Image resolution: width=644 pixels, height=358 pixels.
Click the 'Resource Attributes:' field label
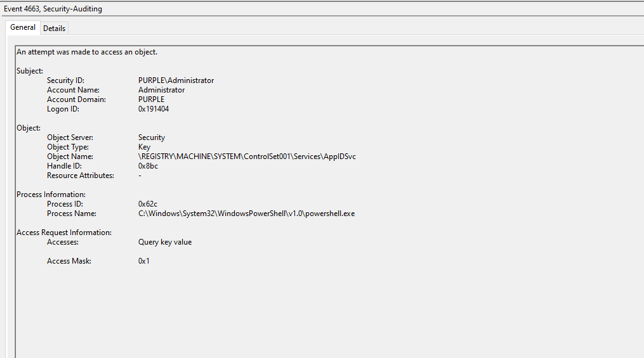coord(80,176)
